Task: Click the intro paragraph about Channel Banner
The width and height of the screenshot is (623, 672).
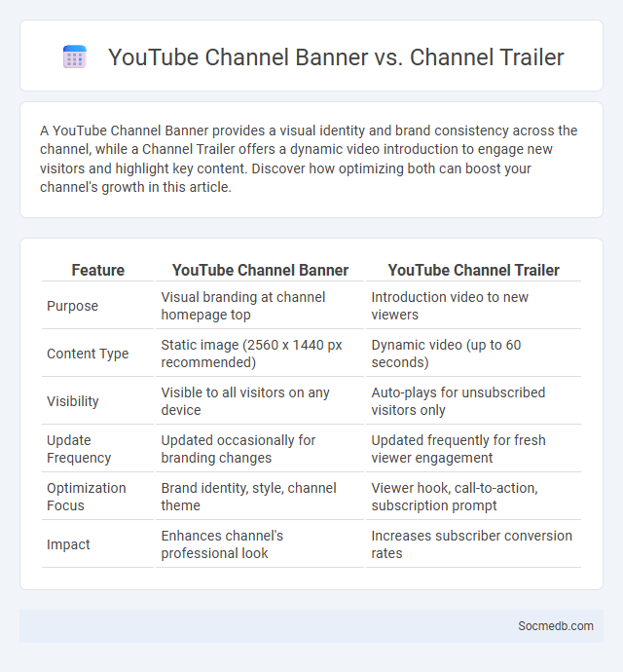Action: coord(309,159)
